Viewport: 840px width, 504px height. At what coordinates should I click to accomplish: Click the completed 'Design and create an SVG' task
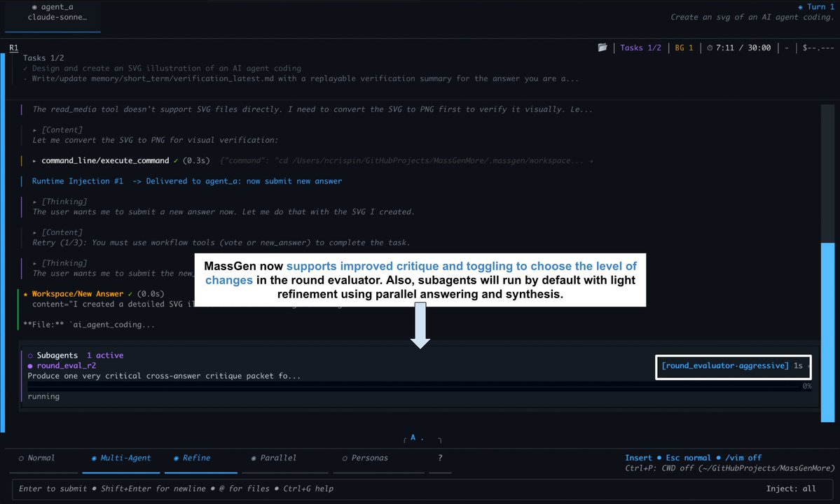[x=162, y=69]
